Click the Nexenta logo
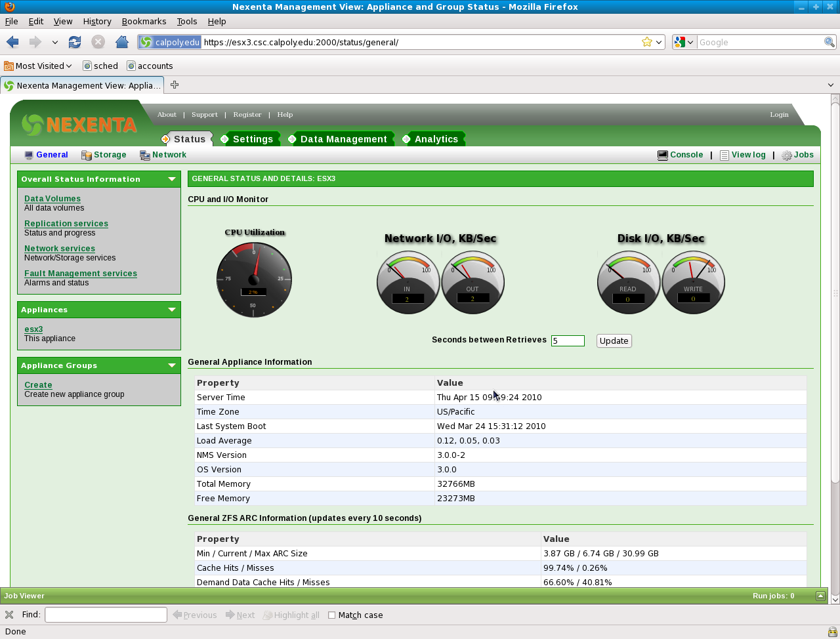Screen dimensions: 840x639 tap(79, 124)
